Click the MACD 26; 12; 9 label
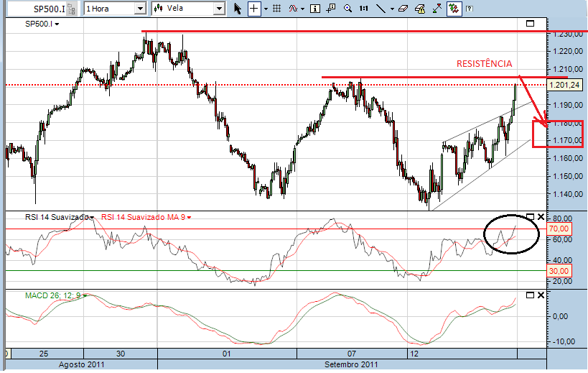This screenshot has width=588, height=373. (50, 295)
